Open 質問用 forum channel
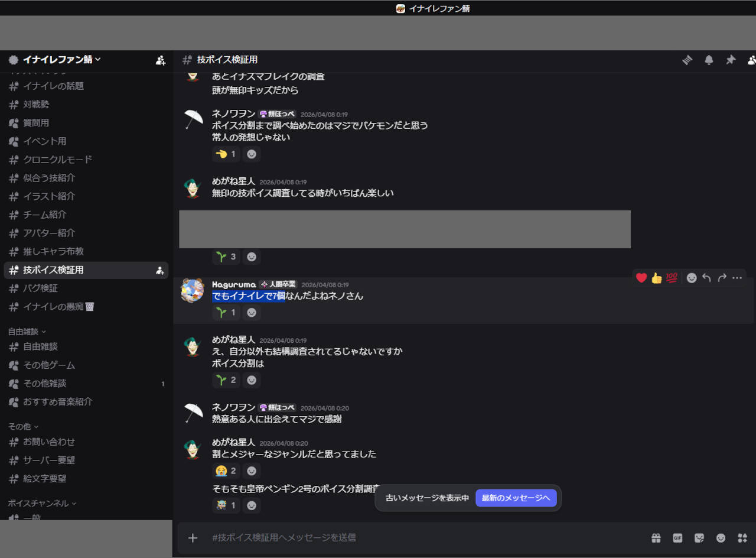The width and height of the screenshot is (756, 558). pyautogui.click(x=86, y=123)
